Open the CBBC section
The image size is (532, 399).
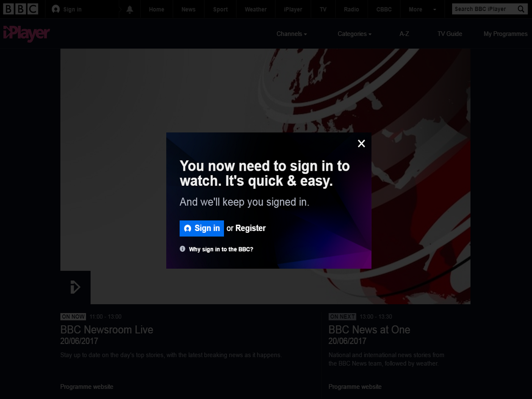384,9
